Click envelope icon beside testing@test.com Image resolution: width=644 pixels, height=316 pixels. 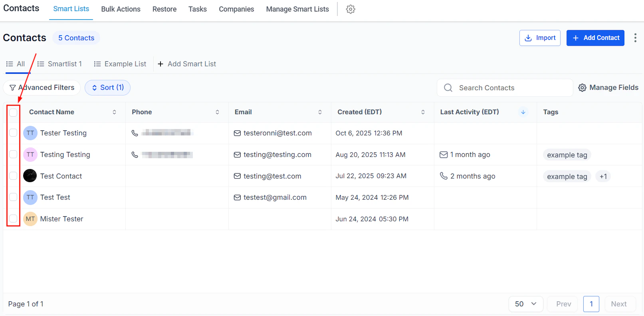pos(237,176)
